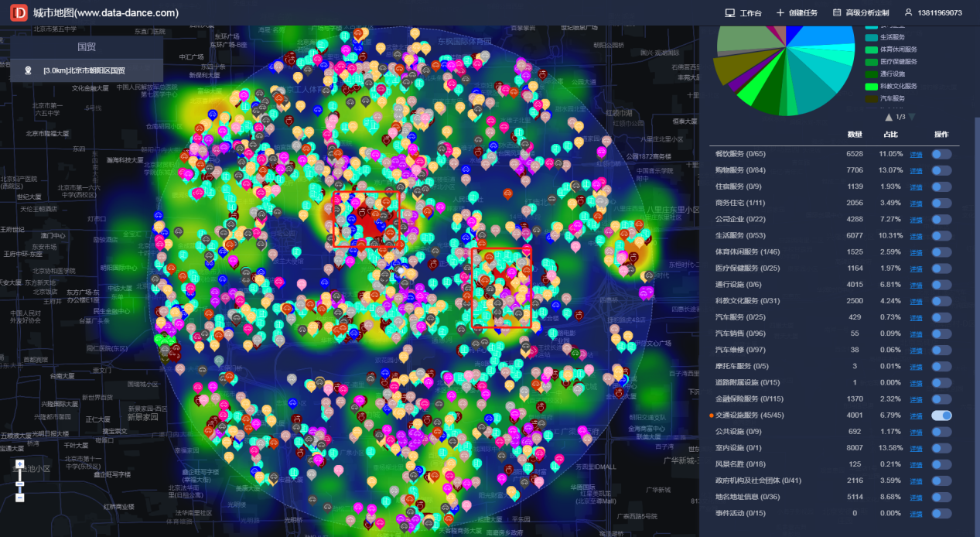This screenshot has height=537, width=980.
Task: Select the [3.0km]北京市朝阳区国贸 location entry
Action: pos(87,70)
